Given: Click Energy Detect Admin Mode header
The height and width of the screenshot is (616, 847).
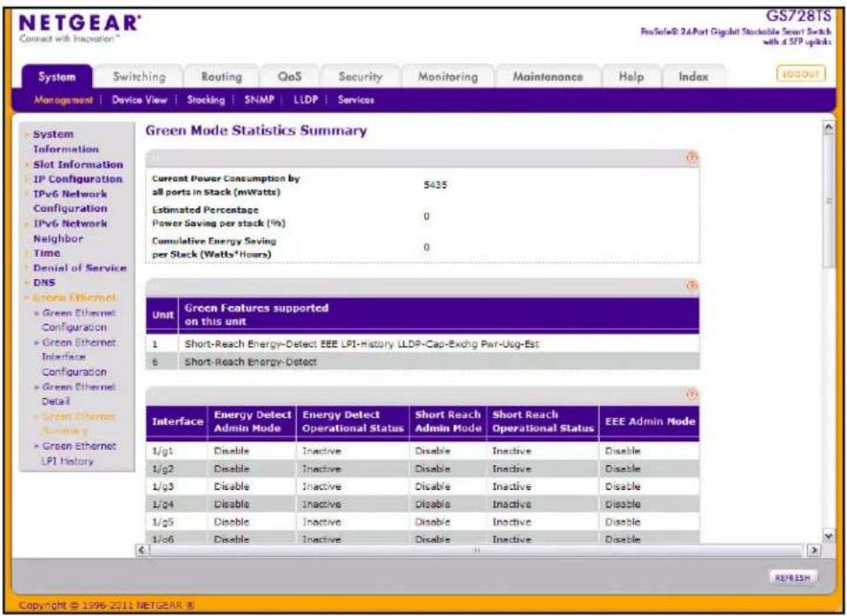Looking at the screenshot, I should pyautogui.click(x=253, y=422).
